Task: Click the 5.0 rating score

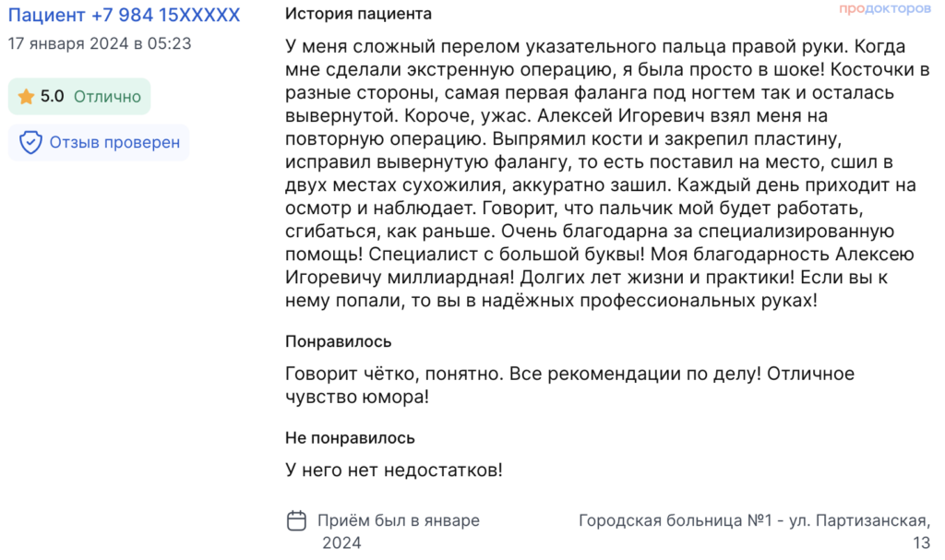Action: 52,97
